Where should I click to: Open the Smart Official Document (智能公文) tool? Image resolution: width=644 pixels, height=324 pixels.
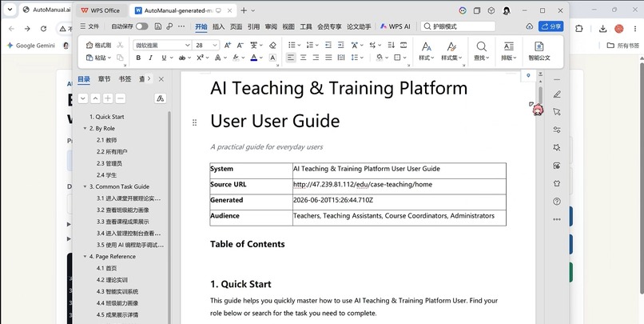coord(539,51)
